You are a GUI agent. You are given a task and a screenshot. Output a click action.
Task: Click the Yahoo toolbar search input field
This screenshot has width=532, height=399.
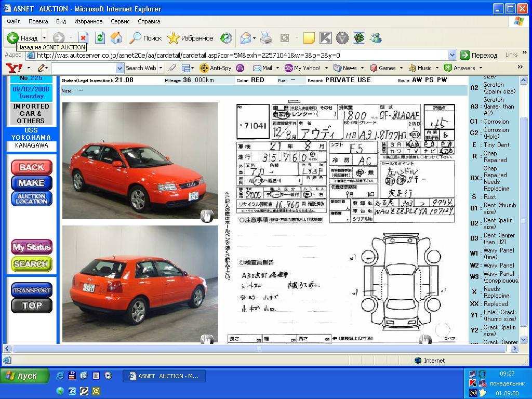coord(83,68)
